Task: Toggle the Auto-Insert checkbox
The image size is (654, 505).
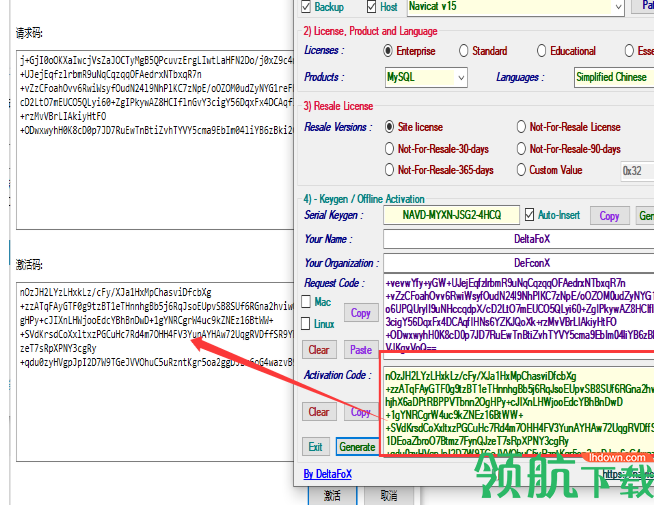Action: [x=529, y=215]
